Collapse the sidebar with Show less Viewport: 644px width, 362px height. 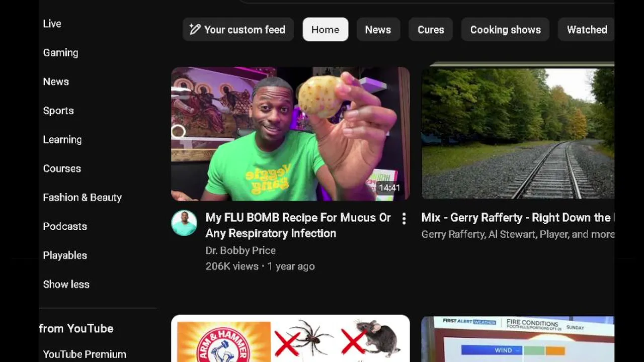[x=66, y=284]
